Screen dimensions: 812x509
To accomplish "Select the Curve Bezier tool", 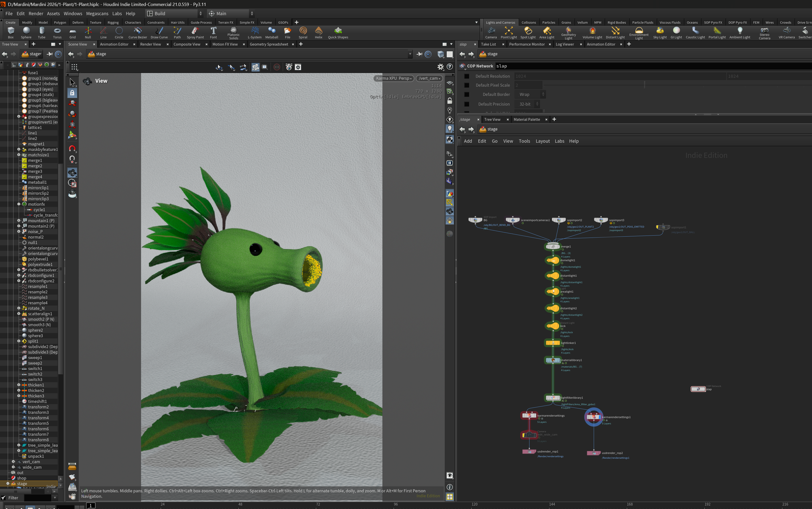I will coord(138,33).
